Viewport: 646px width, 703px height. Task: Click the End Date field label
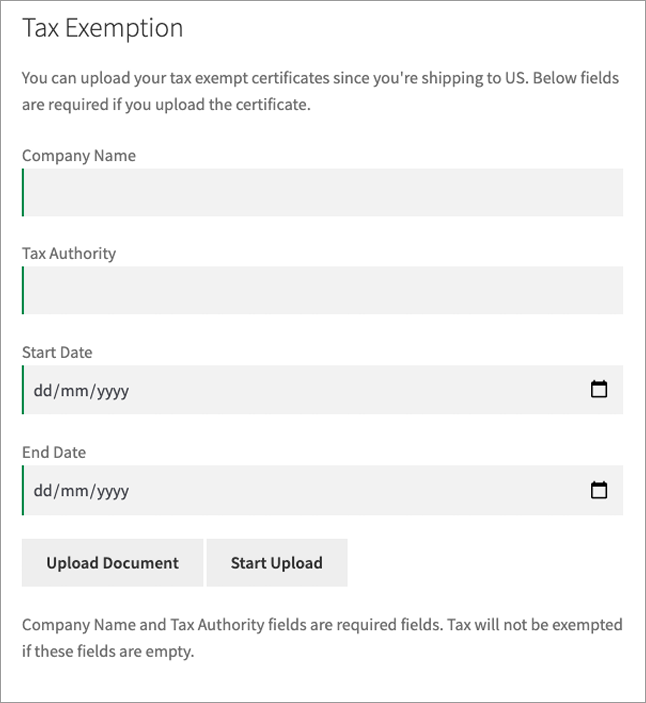pos(54,452)
